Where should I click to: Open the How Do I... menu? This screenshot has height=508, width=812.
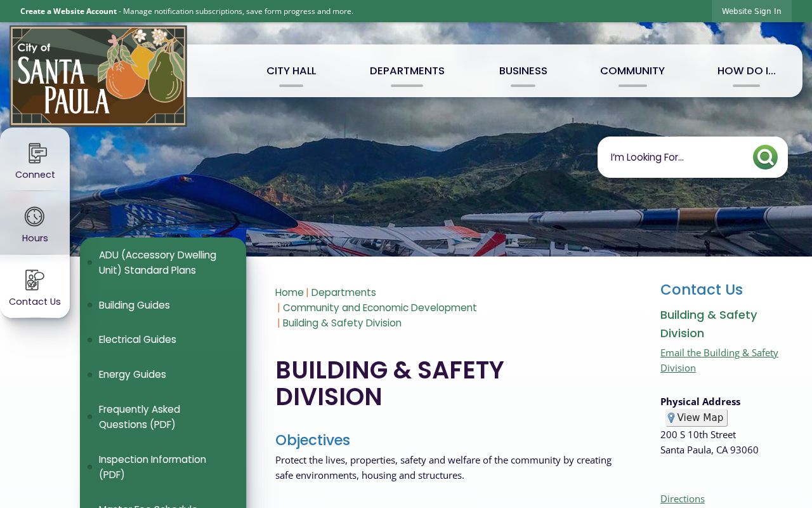(x=747, y=71)
